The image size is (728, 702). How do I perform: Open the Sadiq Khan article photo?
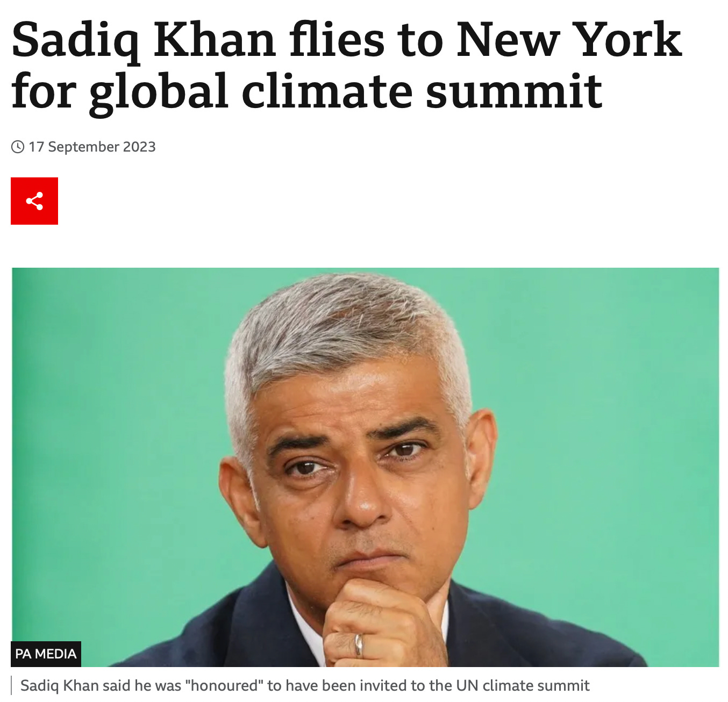pyautogui.click(x=365, y=467)
